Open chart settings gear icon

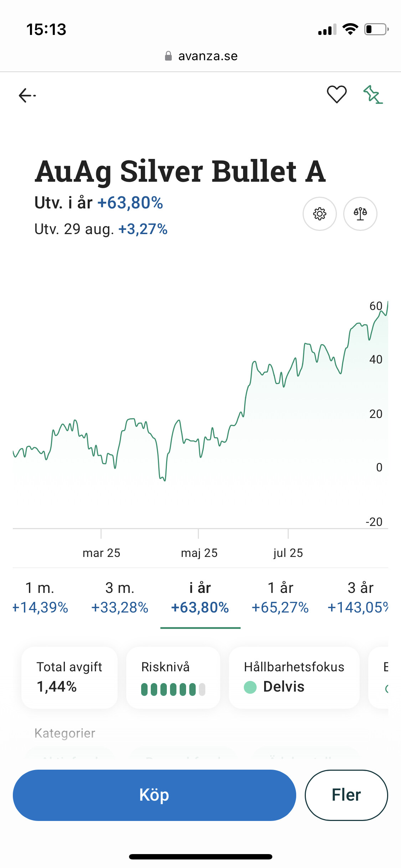319,214
